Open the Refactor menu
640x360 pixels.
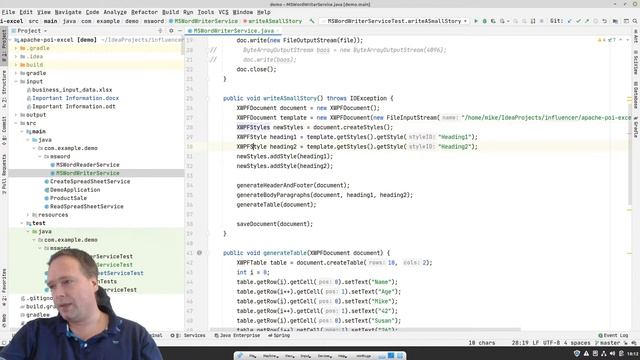pyautogui.click(x=144, y=12)
